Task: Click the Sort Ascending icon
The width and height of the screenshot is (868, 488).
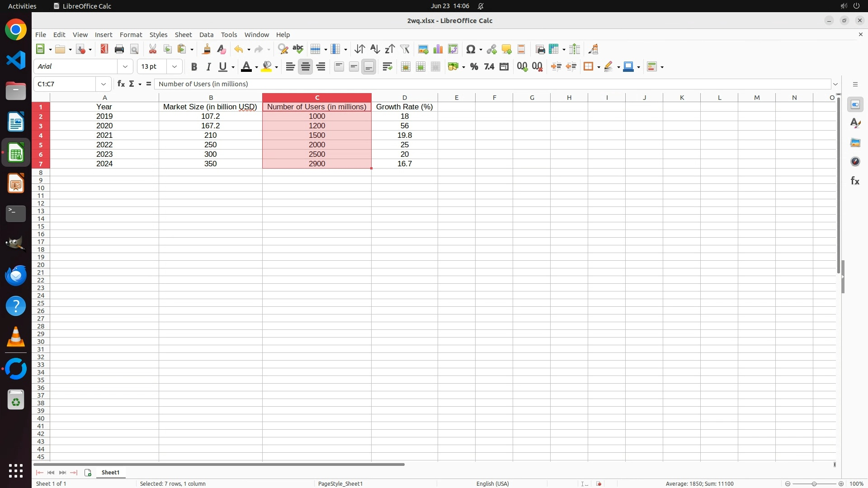Action: coord(375,49)
